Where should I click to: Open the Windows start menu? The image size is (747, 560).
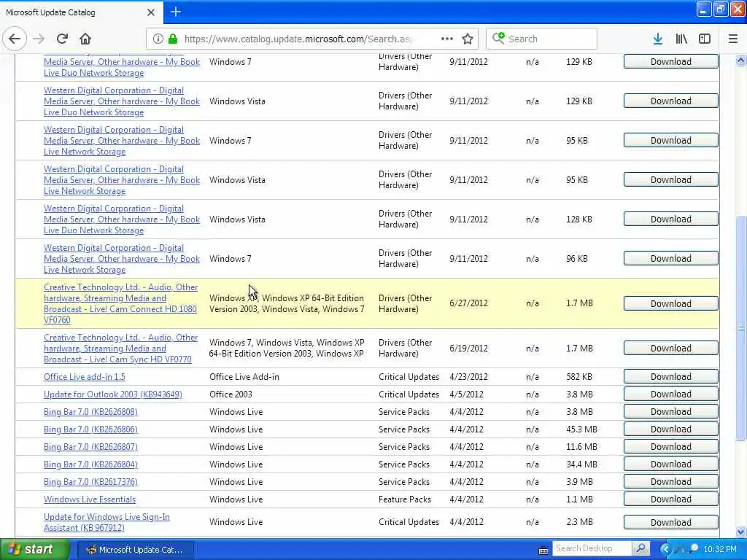coord(35,549)
